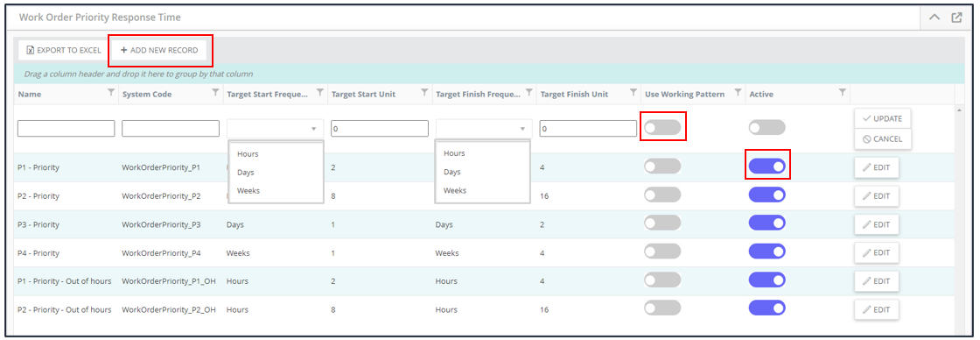Toggle Active switch for WorkOrderPriority_P2_OH row

click(x=766, y=308)
